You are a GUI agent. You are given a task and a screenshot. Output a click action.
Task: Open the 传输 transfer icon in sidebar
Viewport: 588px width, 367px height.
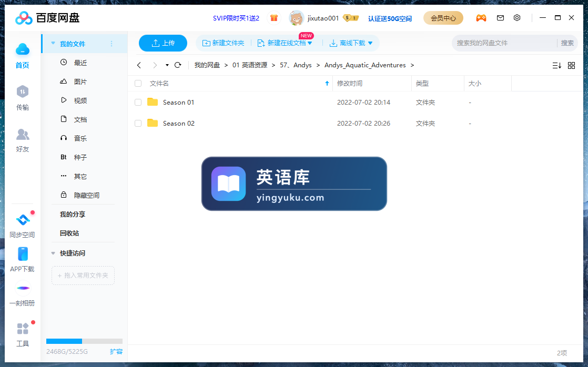coord(23,92)
